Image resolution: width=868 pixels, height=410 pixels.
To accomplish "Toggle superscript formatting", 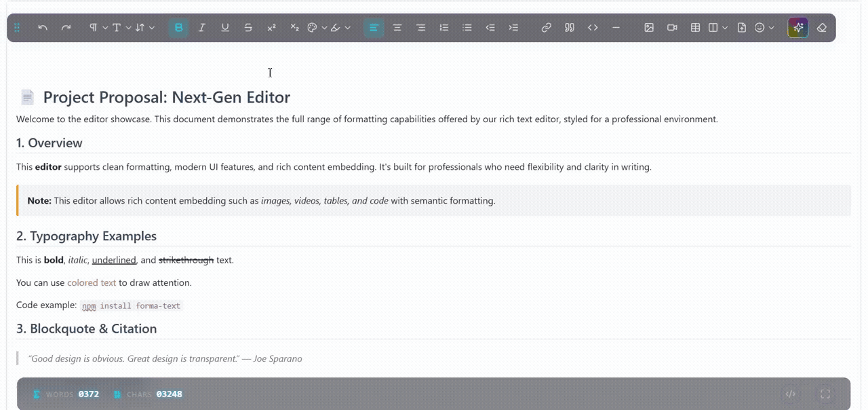I will (x=271, y=28).
